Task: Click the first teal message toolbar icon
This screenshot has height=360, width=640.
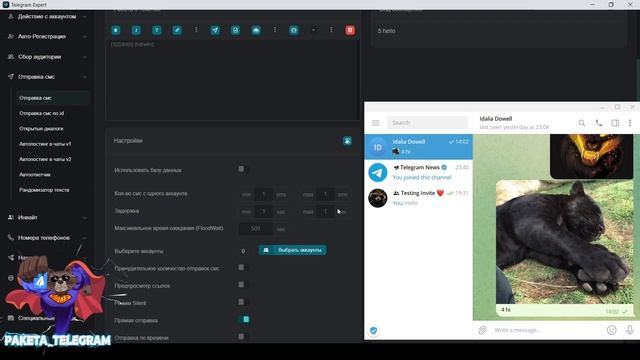Action: pyautogui.click(x=116, y=30)
